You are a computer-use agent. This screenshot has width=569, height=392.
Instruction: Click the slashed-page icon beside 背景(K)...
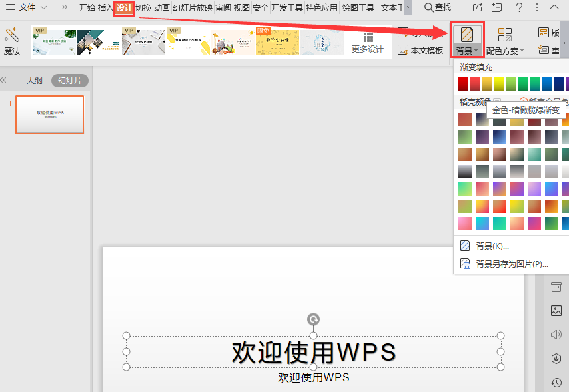[465, 246]
